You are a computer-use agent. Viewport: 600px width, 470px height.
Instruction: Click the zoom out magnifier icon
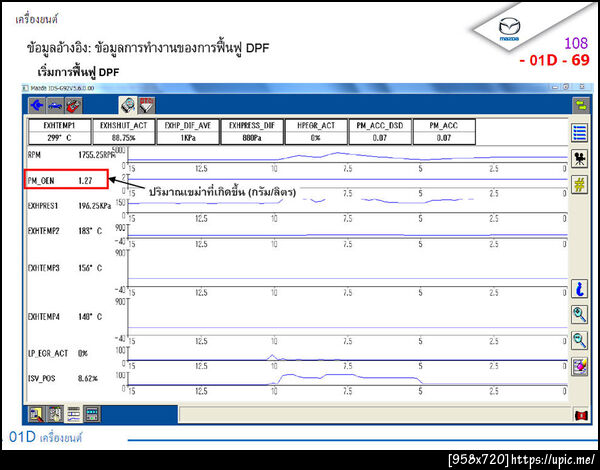pos(579,340)
